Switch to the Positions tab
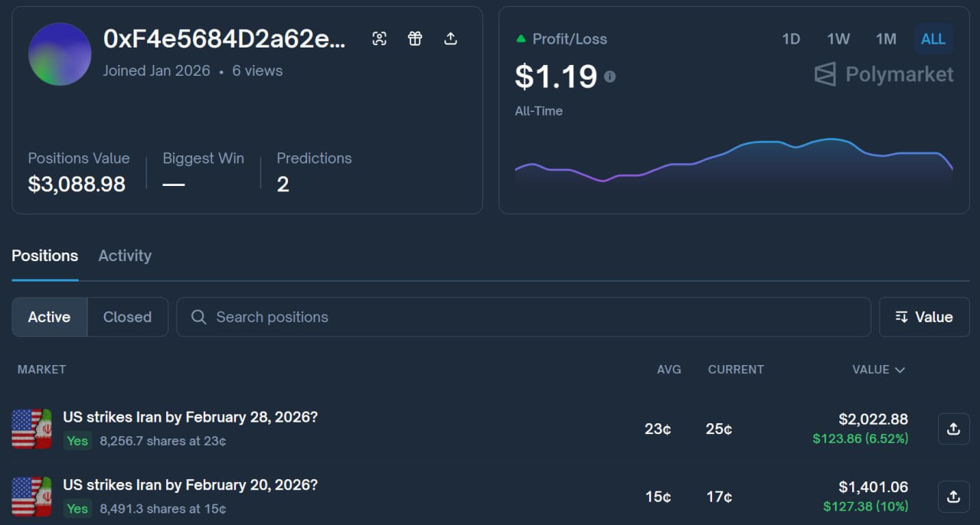 coord(44,256)
